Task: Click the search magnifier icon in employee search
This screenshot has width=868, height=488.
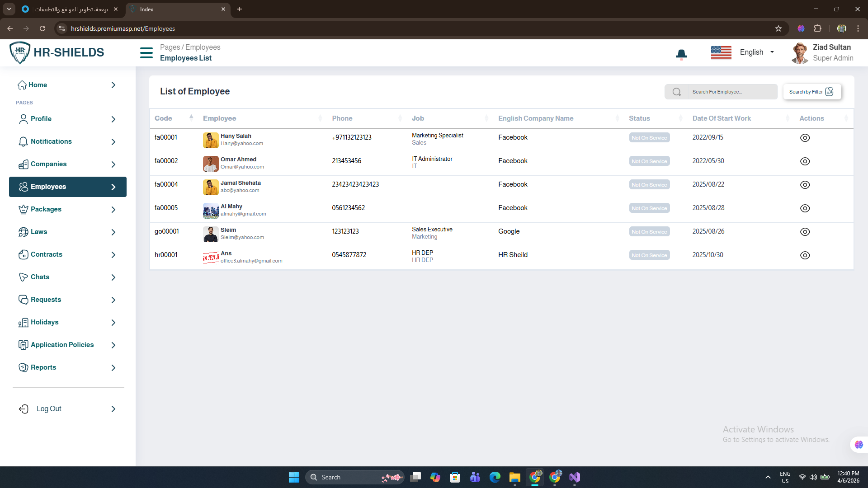Action: click(676, 92)
